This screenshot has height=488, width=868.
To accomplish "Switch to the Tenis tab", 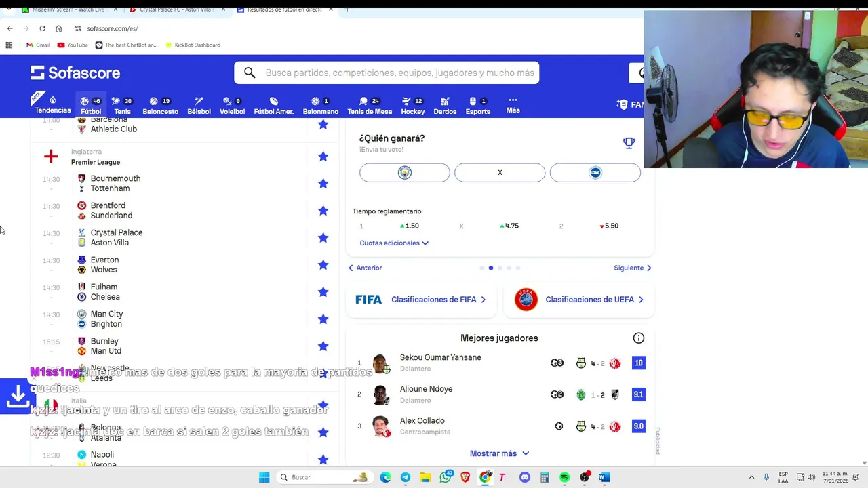I will [x=122, y=105].
